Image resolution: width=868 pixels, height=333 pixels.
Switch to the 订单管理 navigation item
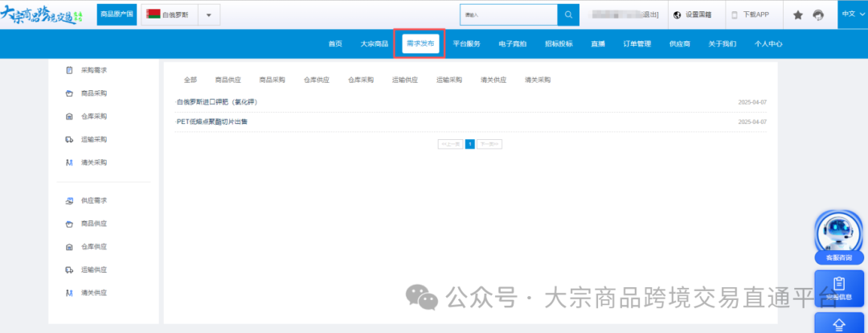click(x=637, y=43)
